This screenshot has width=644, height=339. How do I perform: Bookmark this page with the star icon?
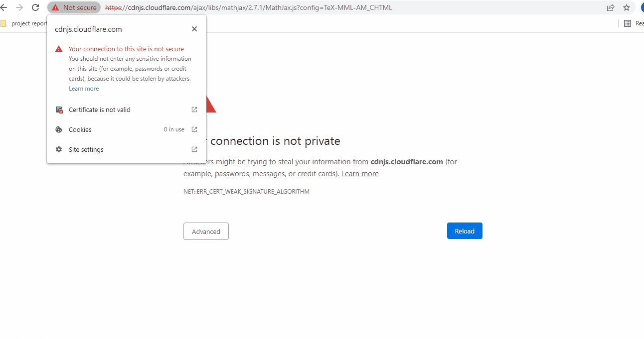(626, 7)
